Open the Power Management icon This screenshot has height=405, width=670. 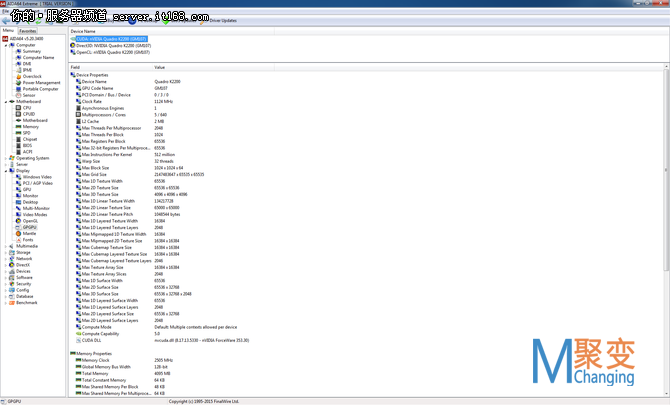[x=18, y=83]
